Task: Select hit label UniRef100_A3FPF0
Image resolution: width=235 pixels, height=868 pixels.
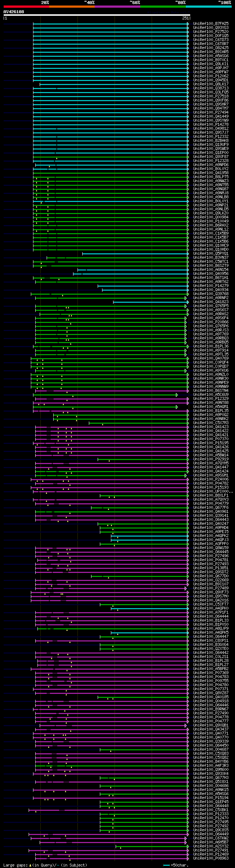Action: 211,544
